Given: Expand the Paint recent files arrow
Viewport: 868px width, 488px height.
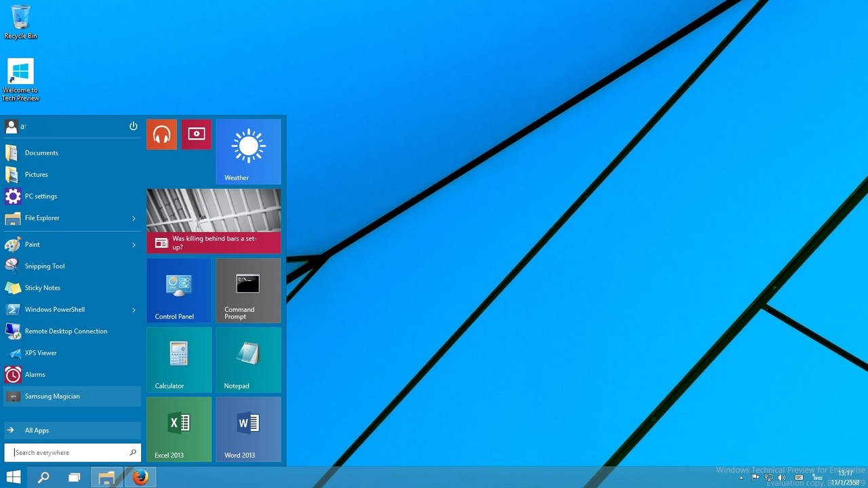Looking at the screenshot, I should coord(134,245).
